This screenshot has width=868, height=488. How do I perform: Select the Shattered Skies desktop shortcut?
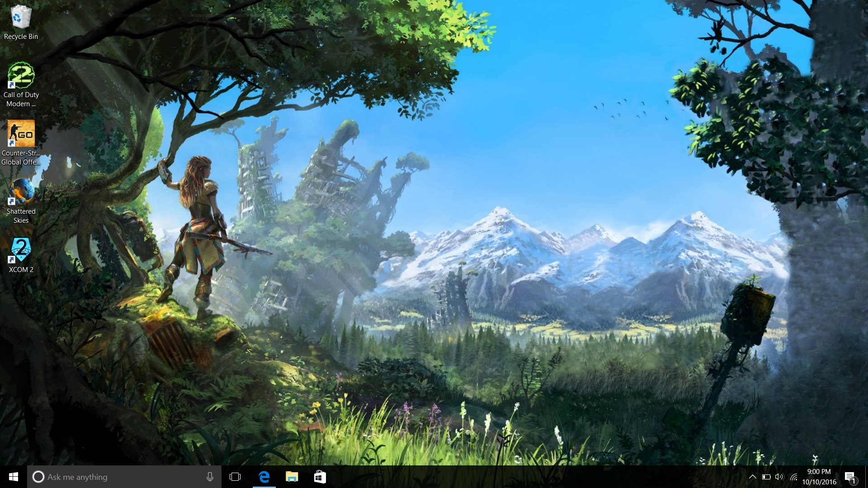pyautogui.click(x=21, y=202)
